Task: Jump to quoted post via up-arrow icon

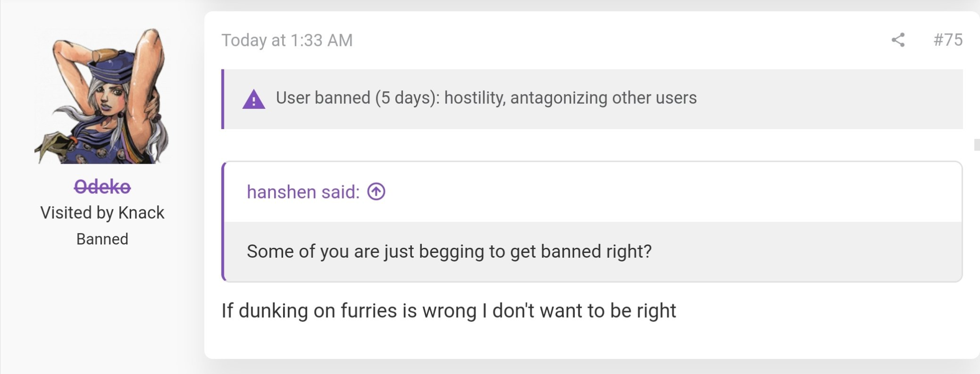Action: pos(376,191)
